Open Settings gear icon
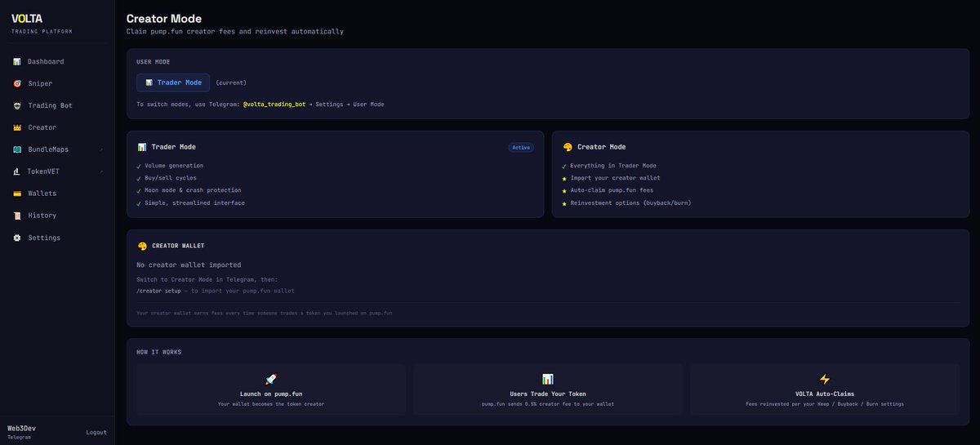This screenshot has width=980, height=445. pyautogui.click(x=16, y=238)
